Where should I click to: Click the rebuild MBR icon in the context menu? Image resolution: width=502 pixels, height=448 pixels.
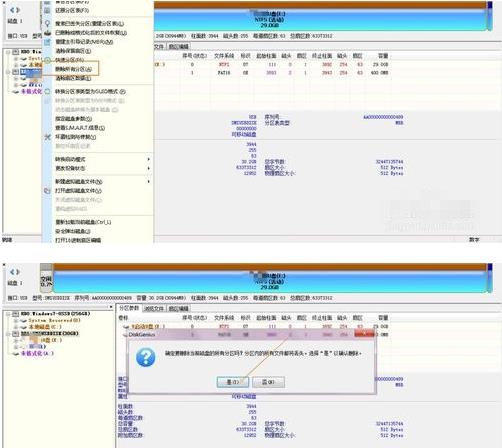point(47,42)
